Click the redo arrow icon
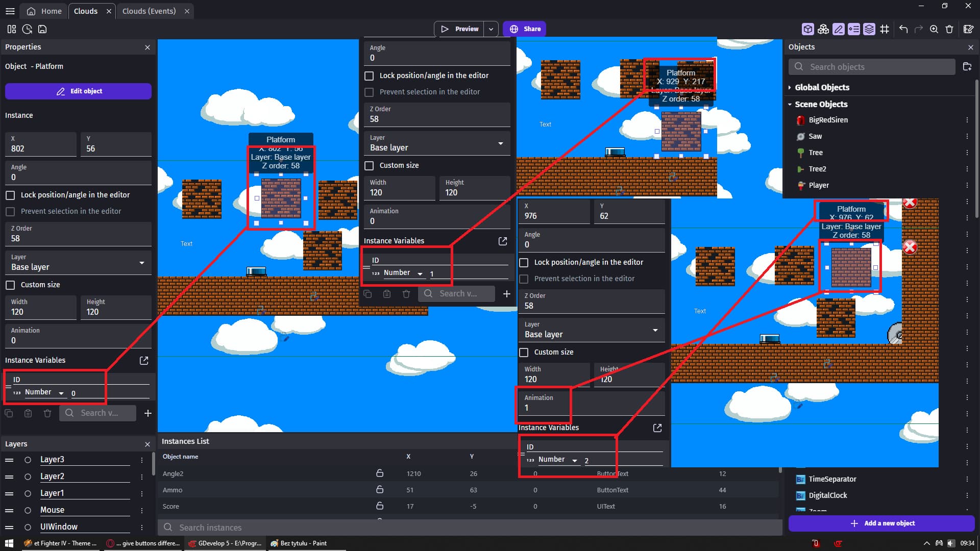Image resolution: width=980 pixels, height=551 pixels. (x=918, y=29)
